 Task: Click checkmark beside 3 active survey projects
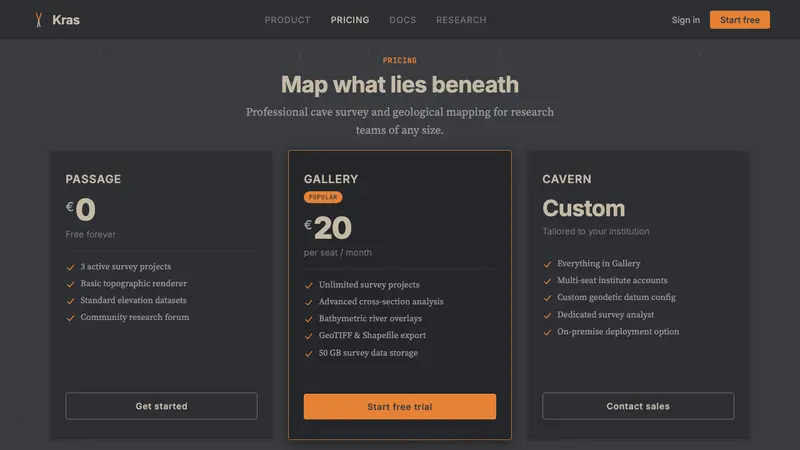tap(70, 267)
